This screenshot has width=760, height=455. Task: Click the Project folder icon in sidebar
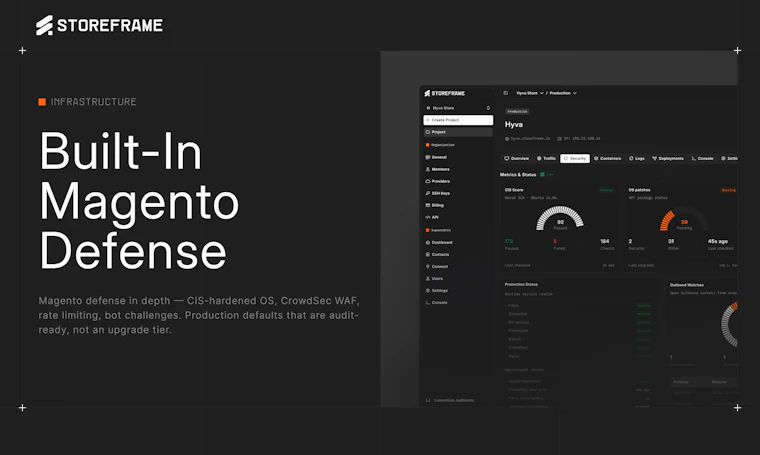[428, 132]
